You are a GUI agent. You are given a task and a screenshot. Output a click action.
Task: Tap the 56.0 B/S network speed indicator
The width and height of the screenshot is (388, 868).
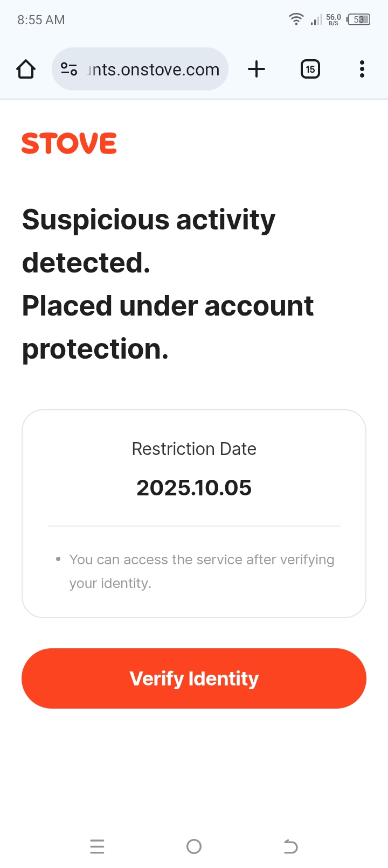pyautogui.click(x=334, y=20)
